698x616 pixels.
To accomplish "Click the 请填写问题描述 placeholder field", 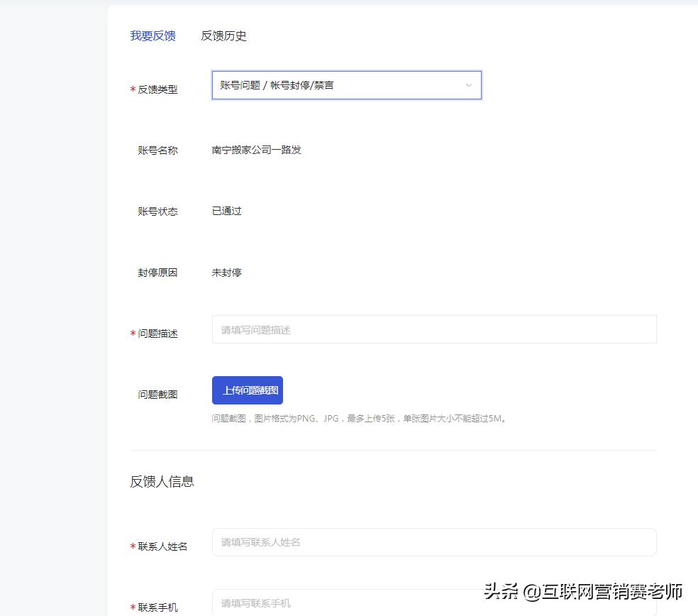I will point(434,329).
